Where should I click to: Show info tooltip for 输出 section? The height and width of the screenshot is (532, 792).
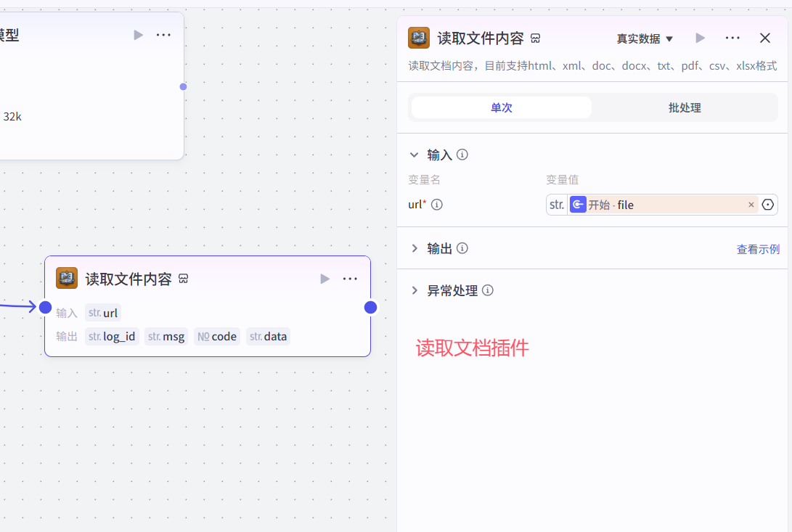point(462,248)
